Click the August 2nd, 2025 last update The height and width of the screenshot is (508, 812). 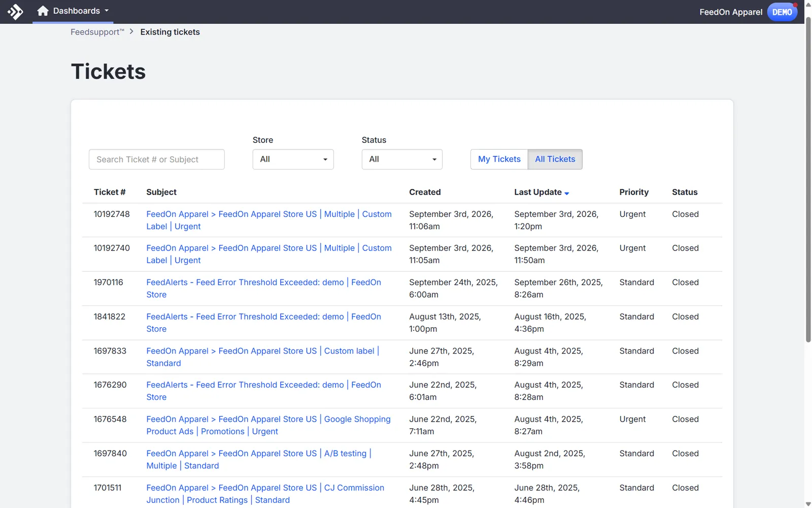550,460
